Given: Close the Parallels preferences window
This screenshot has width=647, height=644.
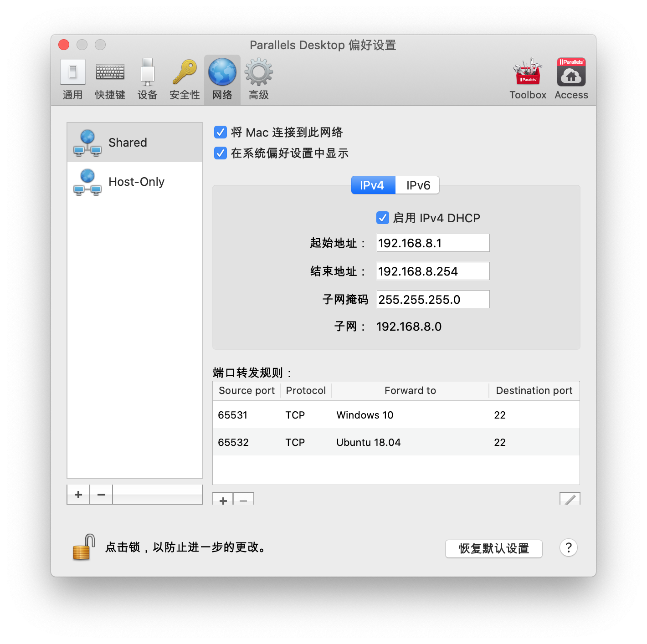Looking at the screenshot, I should 64,45.
